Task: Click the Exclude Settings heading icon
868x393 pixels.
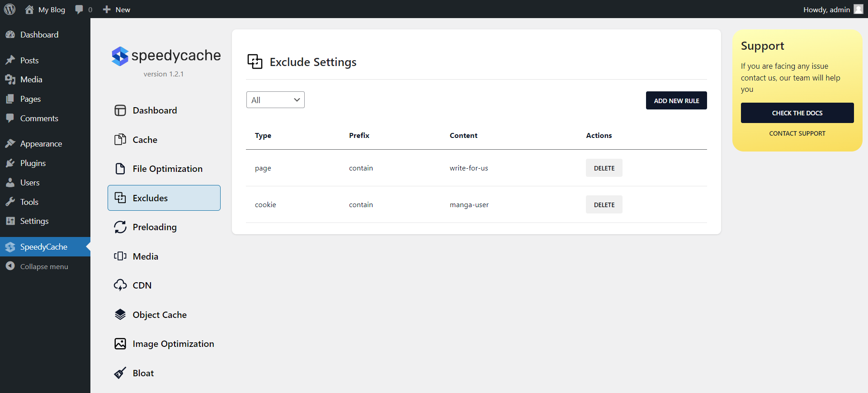Action: (255, 62)
